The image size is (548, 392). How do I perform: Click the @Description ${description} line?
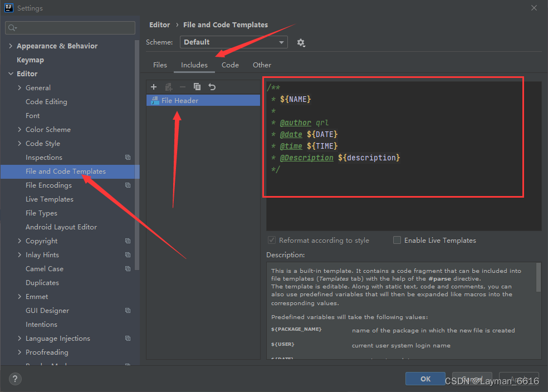point(335,158)
